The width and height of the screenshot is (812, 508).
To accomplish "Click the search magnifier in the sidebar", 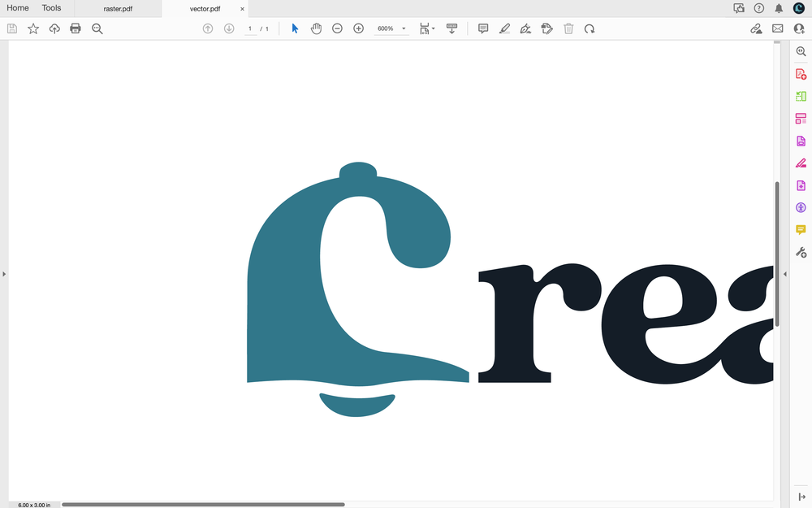I will click(800, 50).
